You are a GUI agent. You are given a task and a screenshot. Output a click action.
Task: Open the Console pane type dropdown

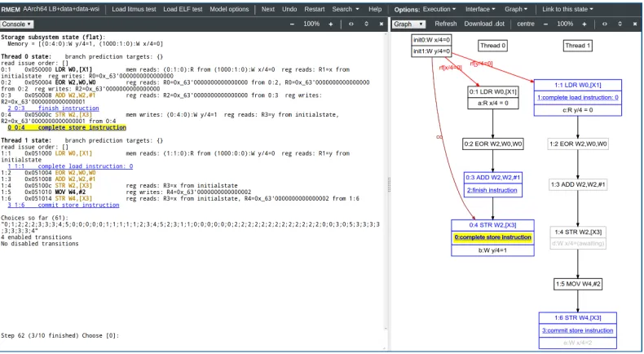[x=16, y=24]
